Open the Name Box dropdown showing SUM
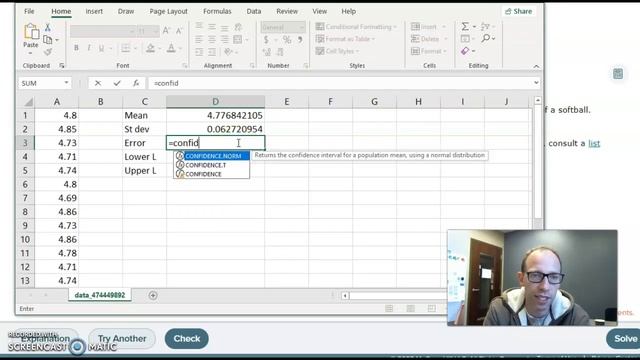The image size is (640, 360). [x=66, y=83]
